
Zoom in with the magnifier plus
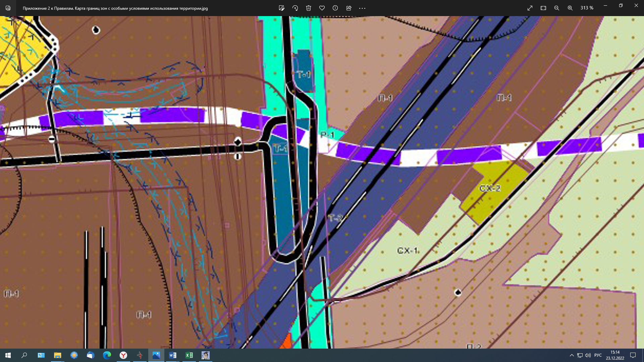point(570,8)
